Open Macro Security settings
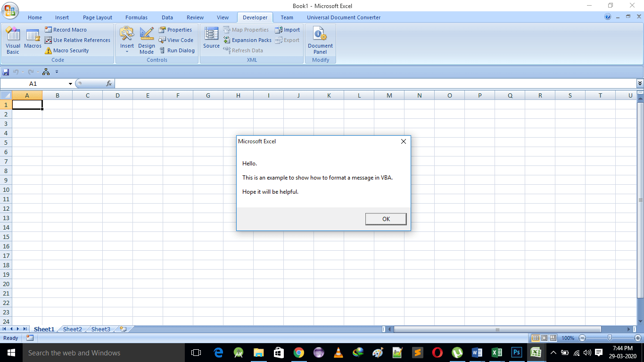Viewport: 644px width, 362px height. point(66,50)
